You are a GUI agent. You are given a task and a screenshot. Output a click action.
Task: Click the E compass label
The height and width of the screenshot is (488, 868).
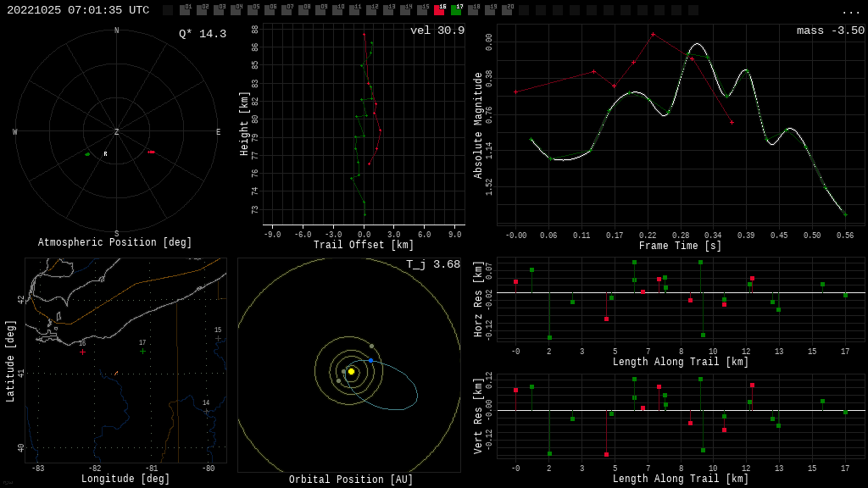pyautogui.click(x=218, y=131)
